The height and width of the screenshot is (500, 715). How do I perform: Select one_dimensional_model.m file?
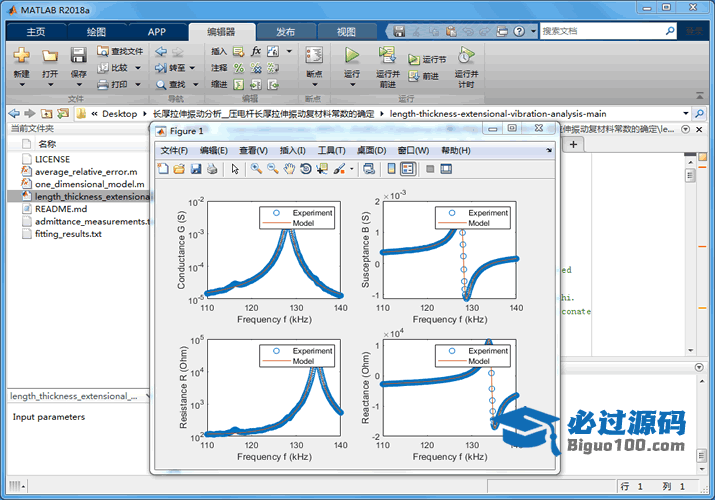[x=89, y=184]
